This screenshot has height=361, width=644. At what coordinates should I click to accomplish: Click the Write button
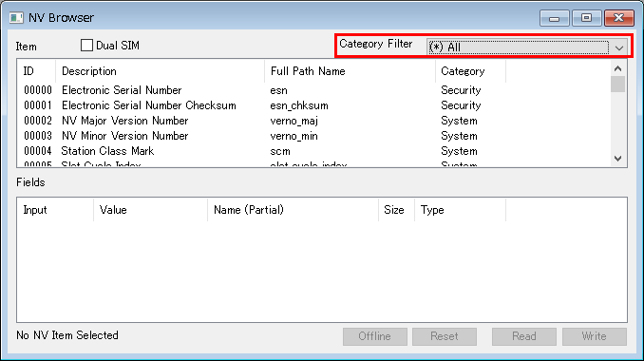pyautogui.click(x=595, y=336)
